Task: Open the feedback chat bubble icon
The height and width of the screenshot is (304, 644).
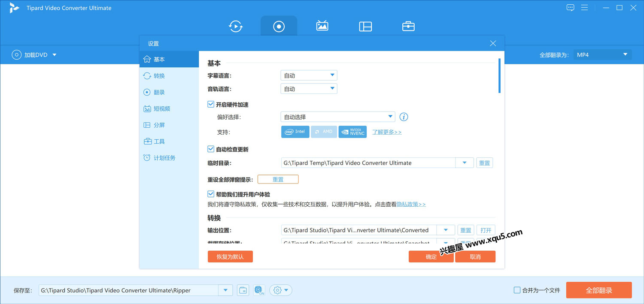Action: 570,8
